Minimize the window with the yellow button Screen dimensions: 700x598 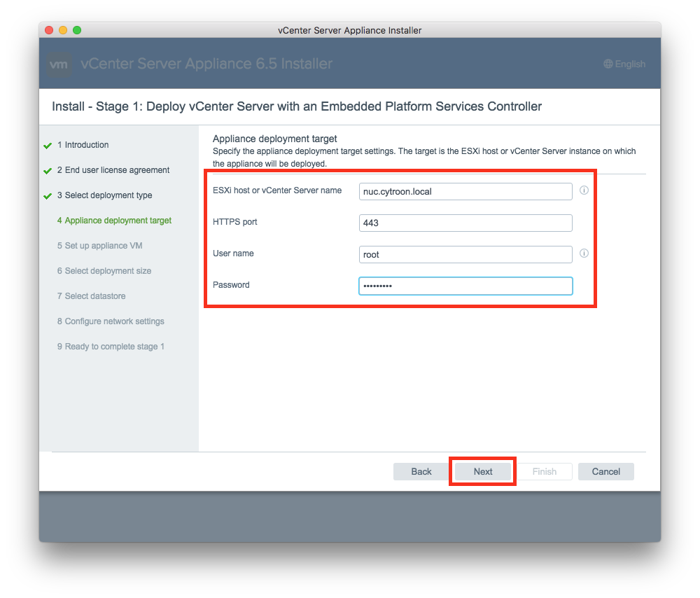coord(63,30)
